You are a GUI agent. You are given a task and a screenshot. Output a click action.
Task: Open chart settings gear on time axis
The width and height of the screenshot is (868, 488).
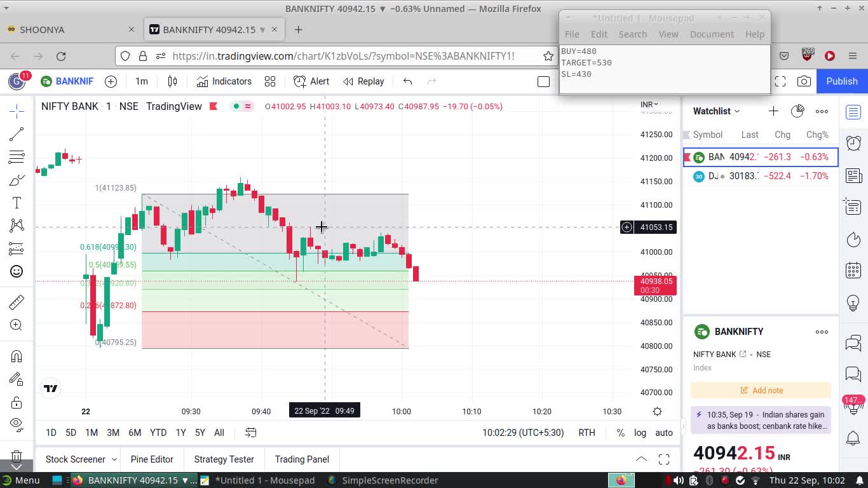pyautogui.click(x=657, y=411)
